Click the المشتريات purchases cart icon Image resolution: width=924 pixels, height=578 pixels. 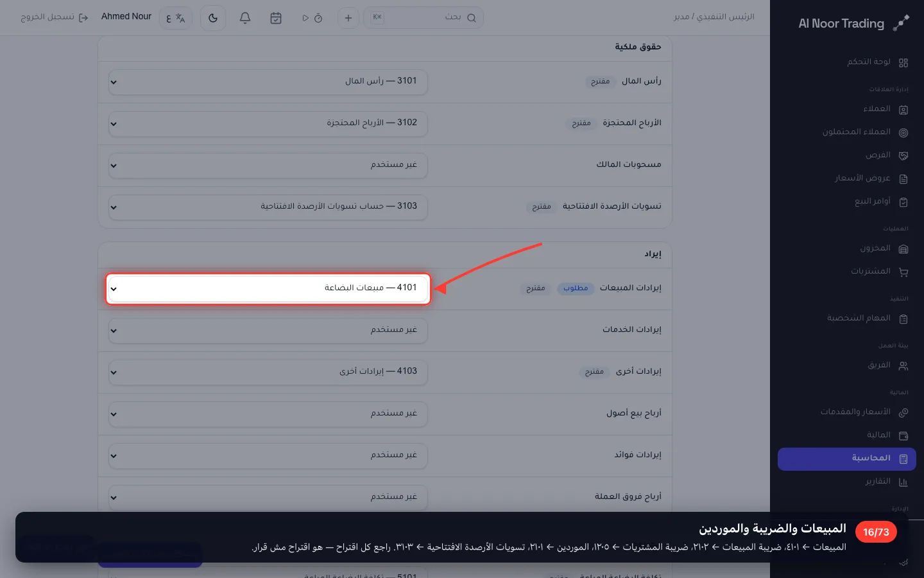(x=903, y=272)
